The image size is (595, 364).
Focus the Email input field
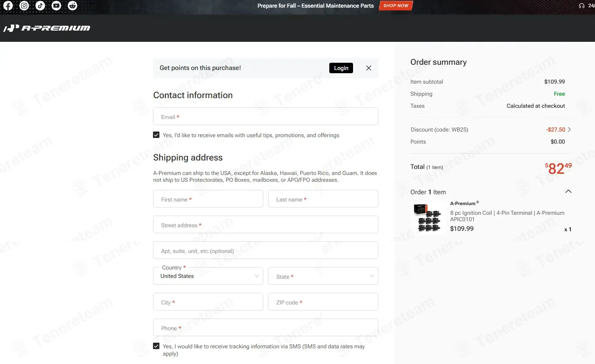(266, 116)
